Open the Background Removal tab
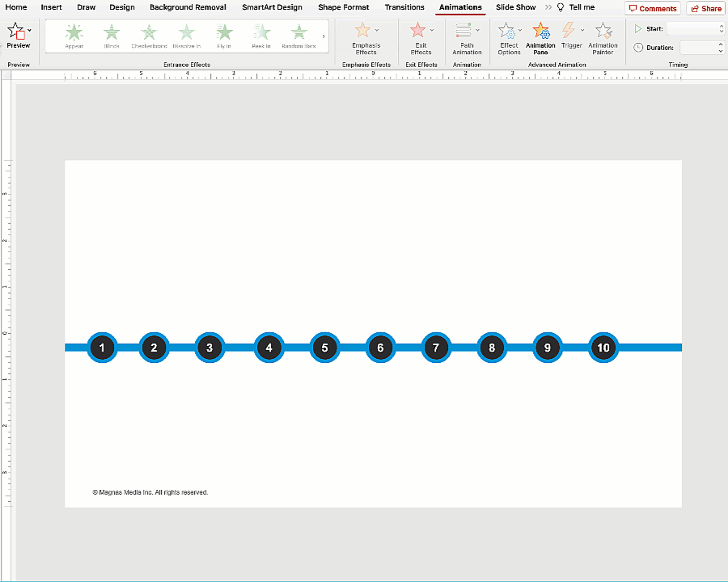 tap(188, 7)
